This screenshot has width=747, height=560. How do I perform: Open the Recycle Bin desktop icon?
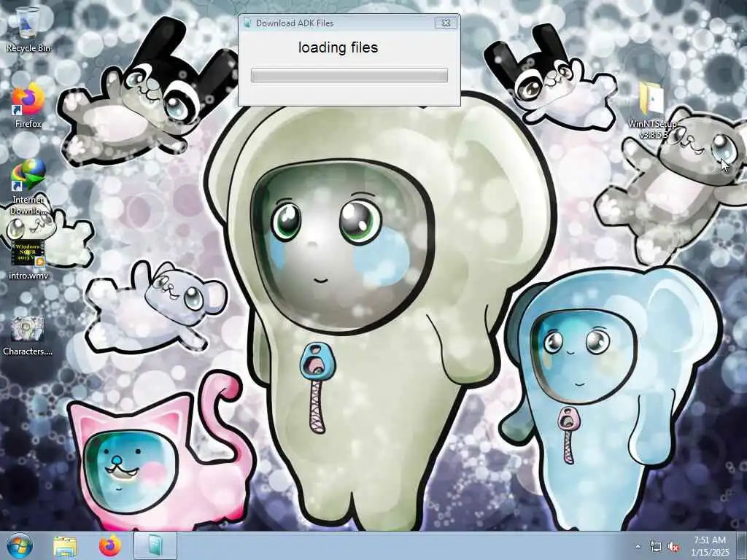coord(28,29)
